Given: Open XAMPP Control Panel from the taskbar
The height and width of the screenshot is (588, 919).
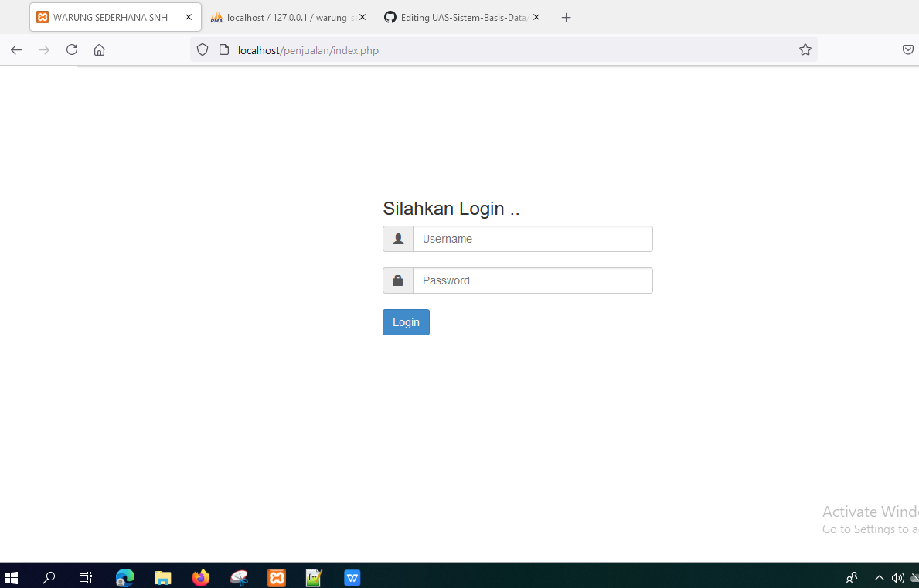Looking at the screenshot, I should click(276, 577).
